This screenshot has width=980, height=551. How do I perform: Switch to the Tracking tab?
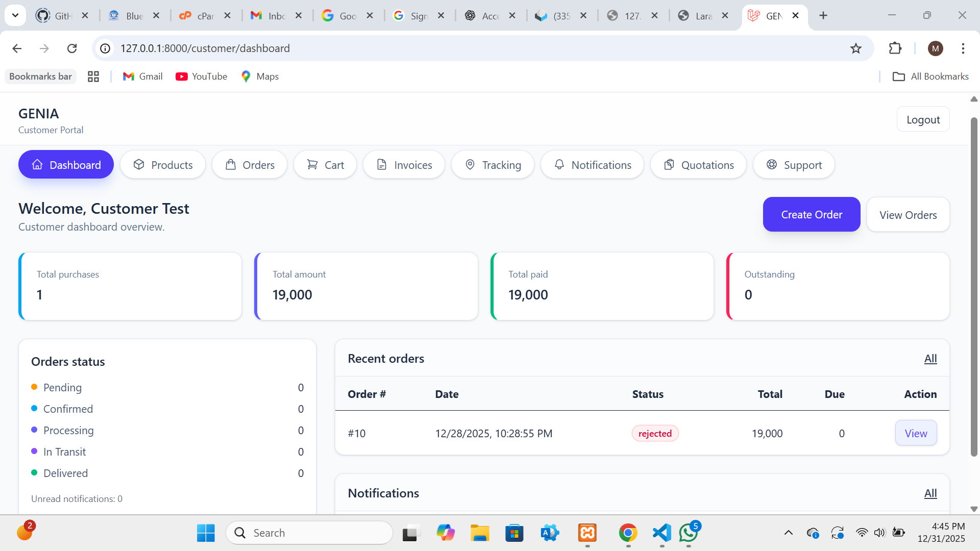493,165
